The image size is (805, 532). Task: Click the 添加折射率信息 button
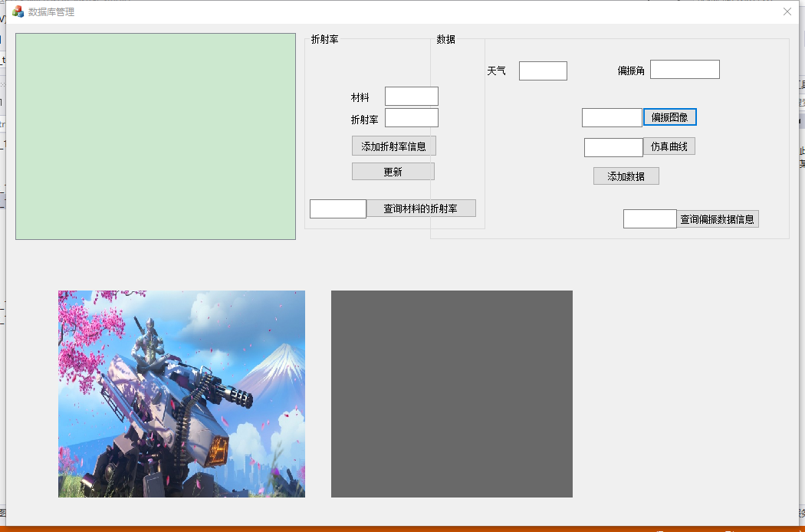point(394,146)
